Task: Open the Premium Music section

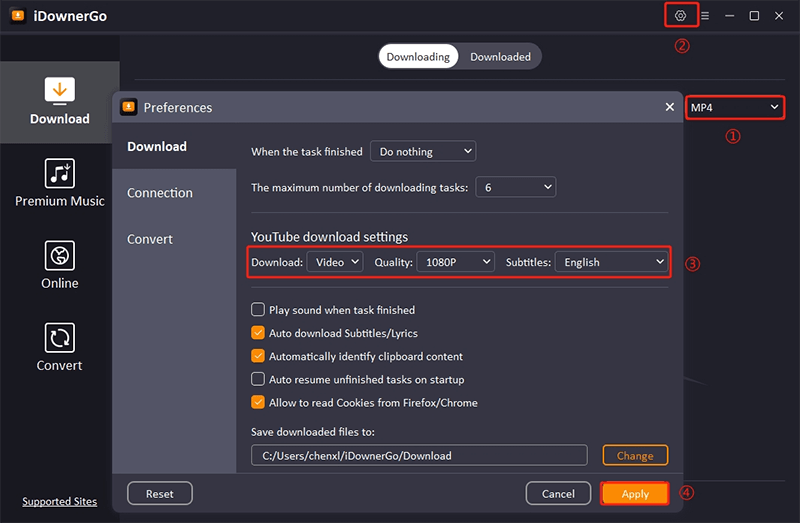Action: 60,183
